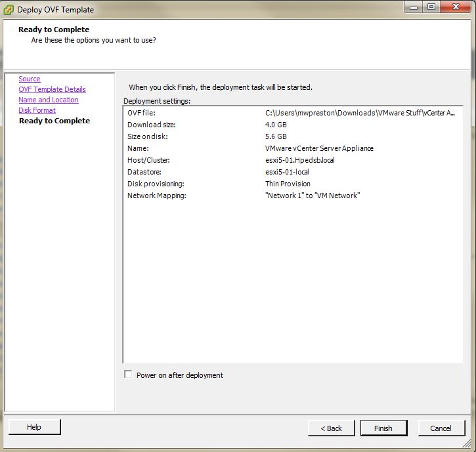Click the network mapping value 'Network 1' to 'VM Network'
Image resolution: width=476 pixels, height=452 pixels.
coord(313,195)
